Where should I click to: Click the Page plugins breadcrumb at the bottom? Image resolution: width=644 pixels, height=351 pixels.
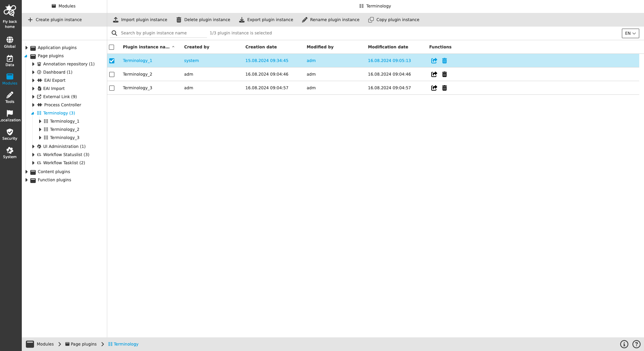point(83,344)
